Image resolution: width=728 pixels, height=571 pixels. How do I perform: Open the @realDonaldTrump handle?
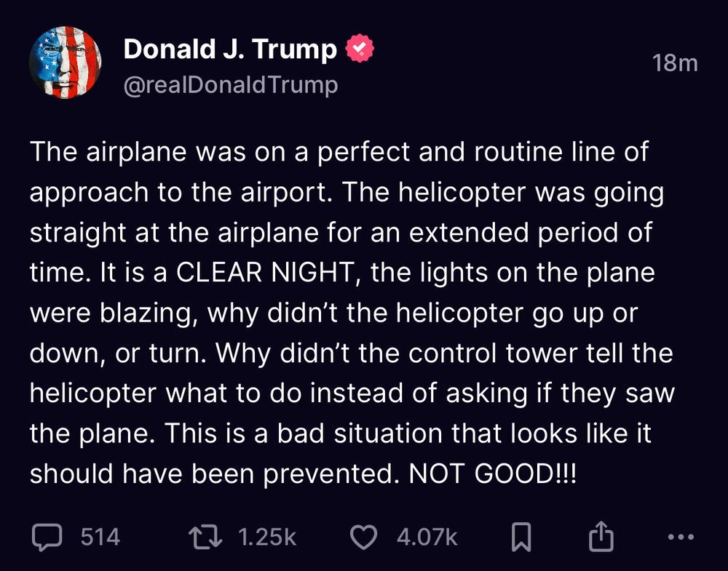(x=231, y=85)
